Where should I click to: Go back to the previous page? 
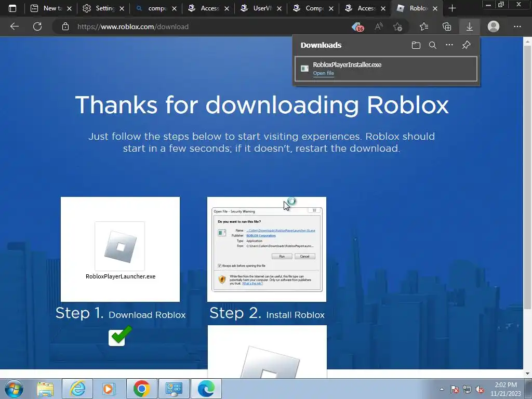tap(14, 26)
